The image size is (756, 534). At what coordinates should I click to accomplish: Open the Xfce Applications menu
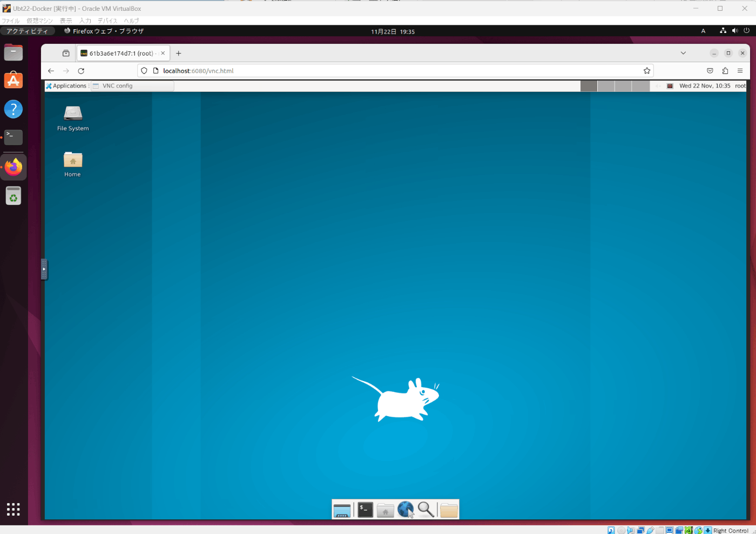click(66, 86)
